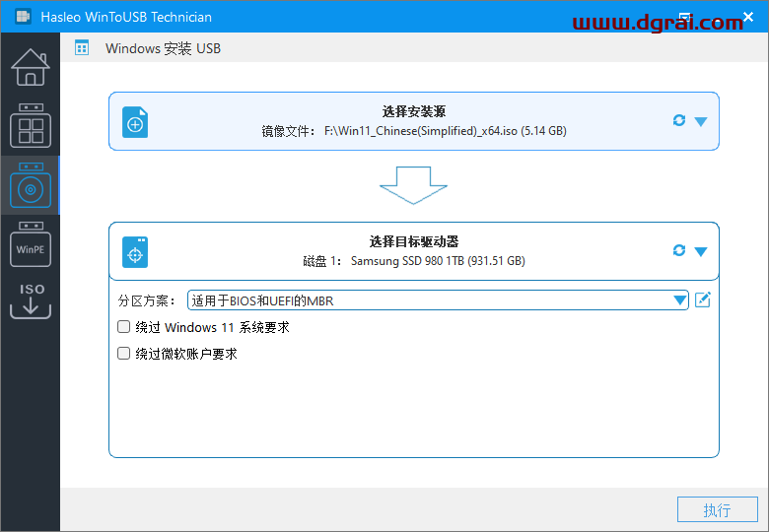Screen dimensions: 769x532
Task: Click the 分区方案 label
Action: [x=146, y=300]
